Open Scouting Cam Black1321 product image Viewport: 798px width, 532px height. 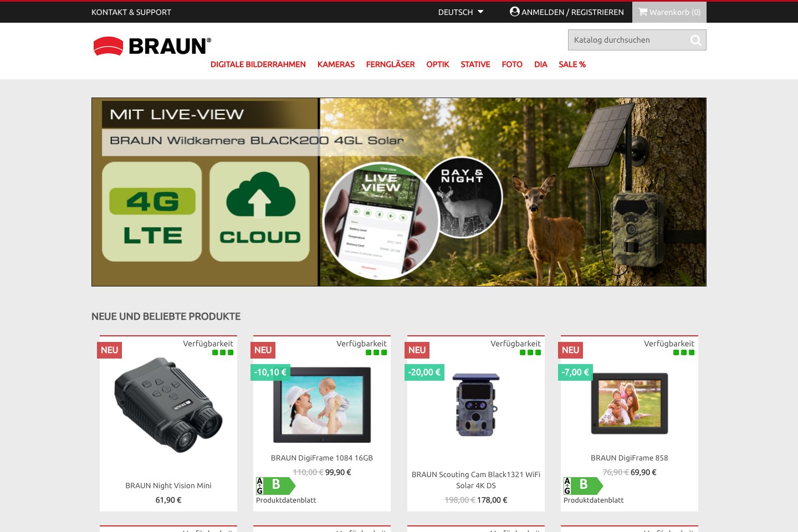click(476, 405)
